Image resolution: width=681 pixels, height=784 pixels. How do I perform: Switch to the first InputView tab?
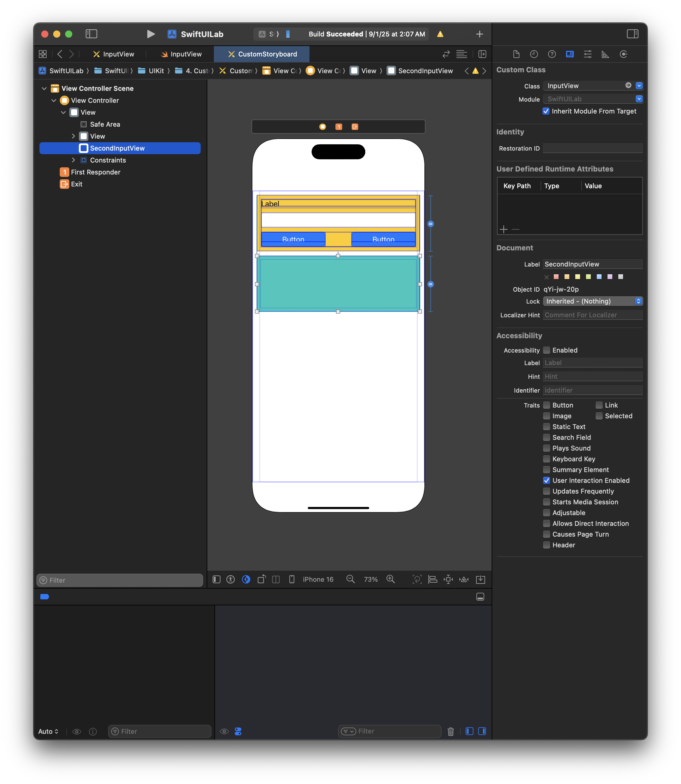(x=113, y=54)
